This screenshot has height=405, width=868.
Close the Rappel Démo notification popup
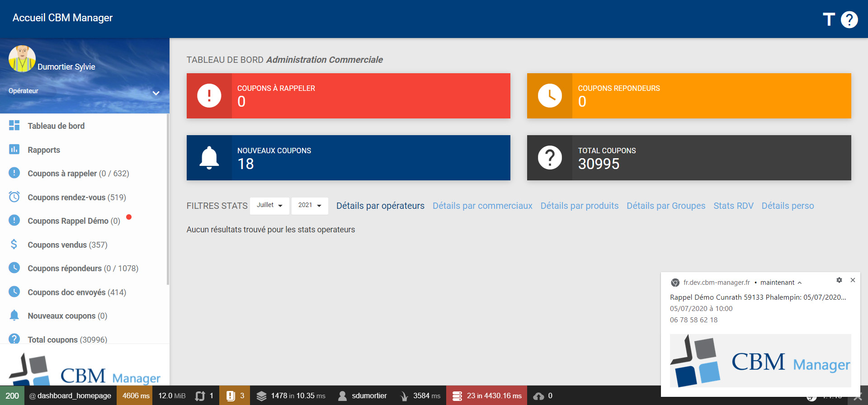[853, 280]
